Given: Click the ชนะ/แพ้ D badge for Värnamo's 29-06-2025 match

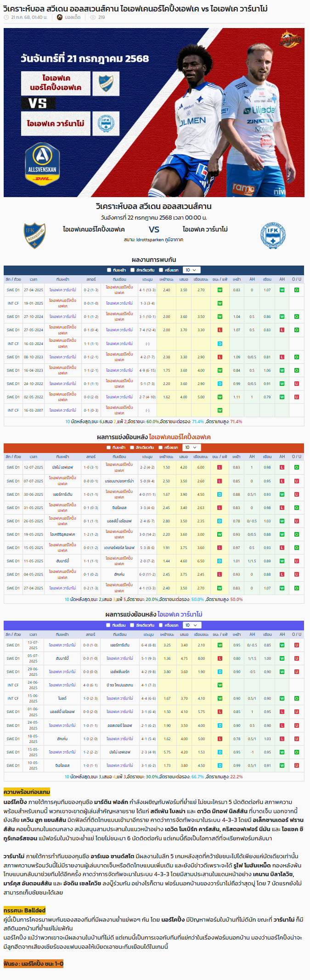Looking at the screenshot, I should (x=220, y=672).
